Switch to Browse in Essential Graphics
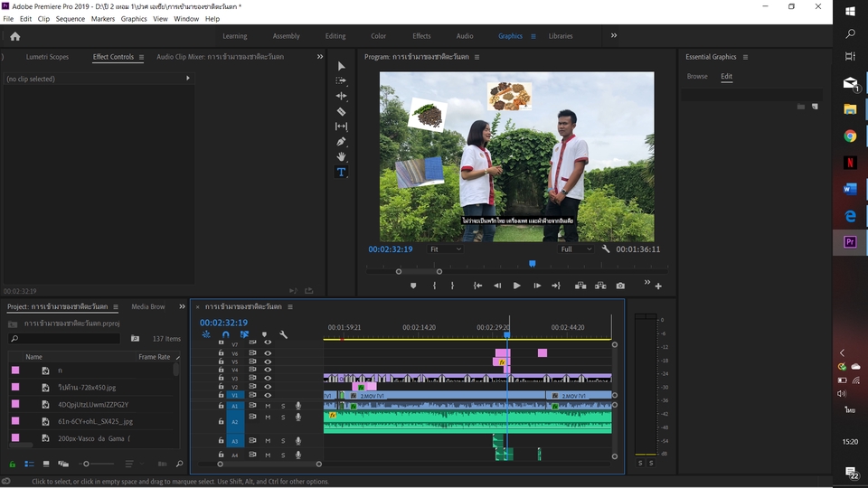This screenshot has width=868, height=488. (x=697, y=76)
